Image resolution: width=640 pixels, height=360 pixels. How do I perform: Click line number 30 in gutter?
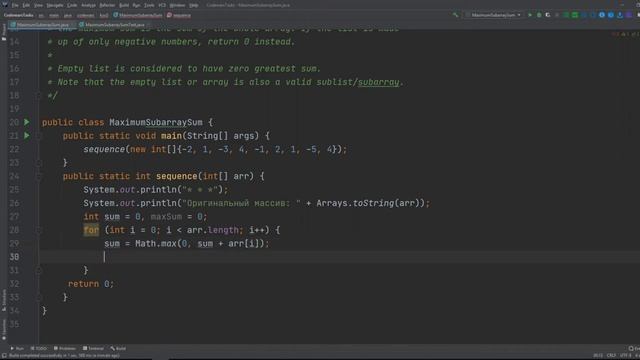(x=14, y=257)
